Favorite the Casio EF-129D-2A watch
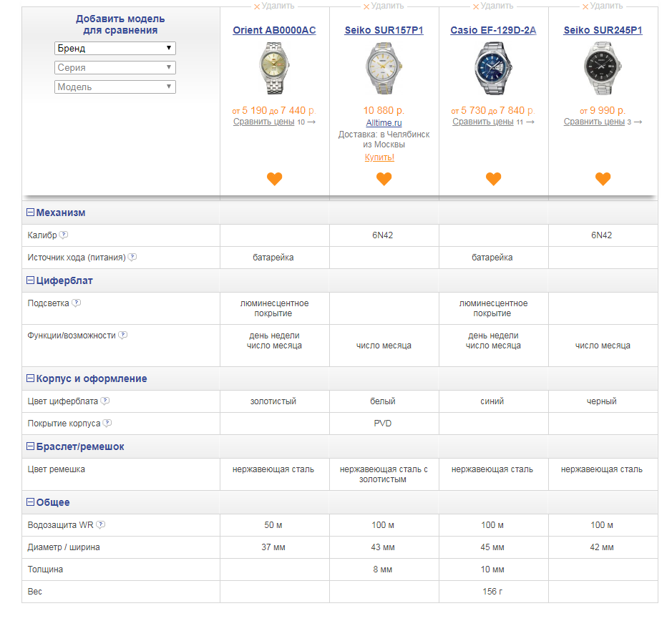The width and height of the screenshot is (672, 626). (493, 178)
